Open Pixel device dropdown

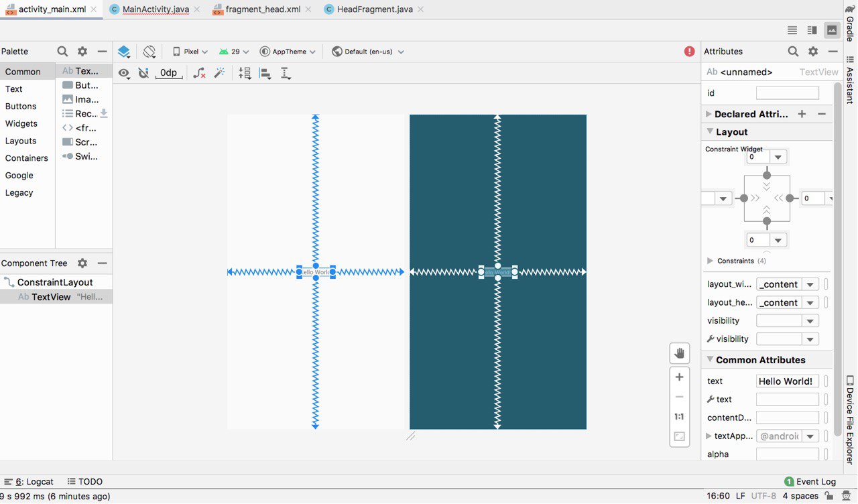click(190, 52)
